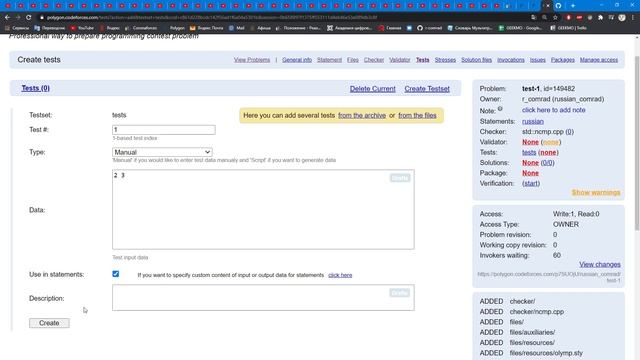640x360 pixels.
Task: Switch to the GitHub browser tab
Action: point(558,6)
